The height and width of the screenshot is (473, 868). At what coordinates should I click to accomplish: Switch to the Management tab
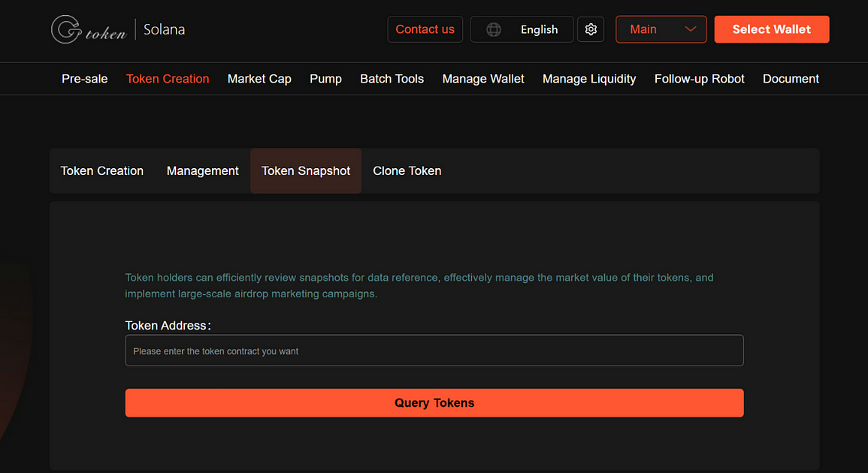click(x=202, y=171)
